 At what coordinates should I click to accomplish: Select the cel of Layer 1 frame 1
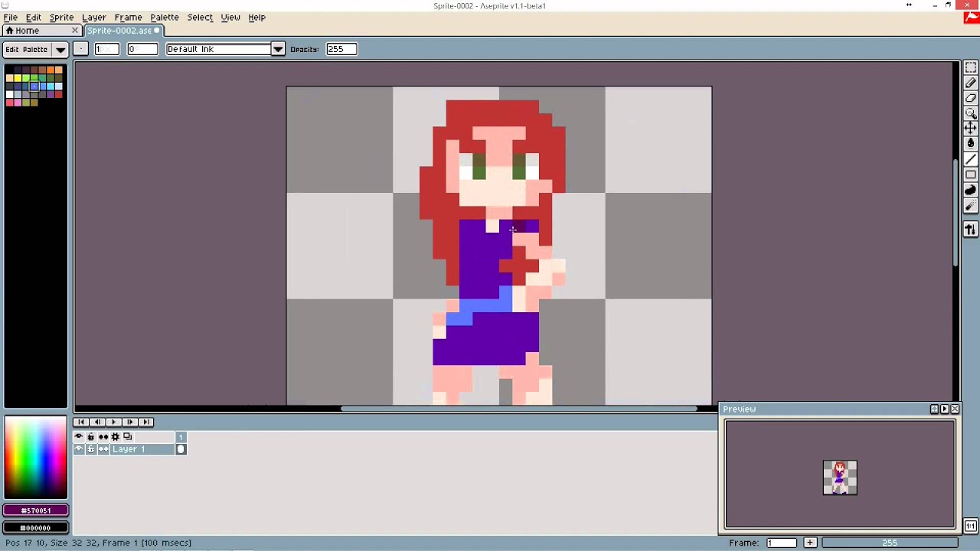(x=181, y=449)
